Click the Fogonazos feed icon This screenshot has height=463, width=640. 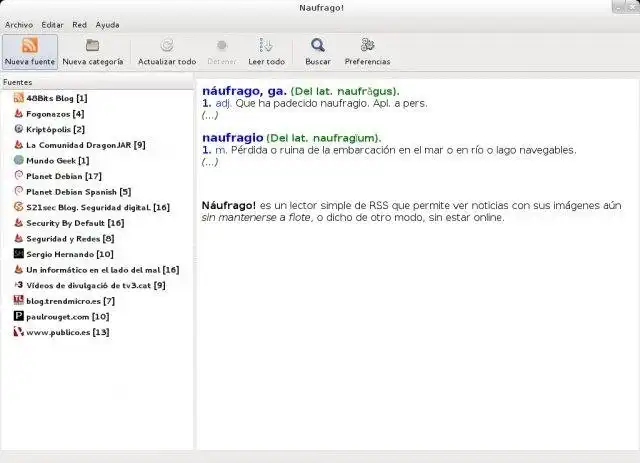tap(19, 113)
